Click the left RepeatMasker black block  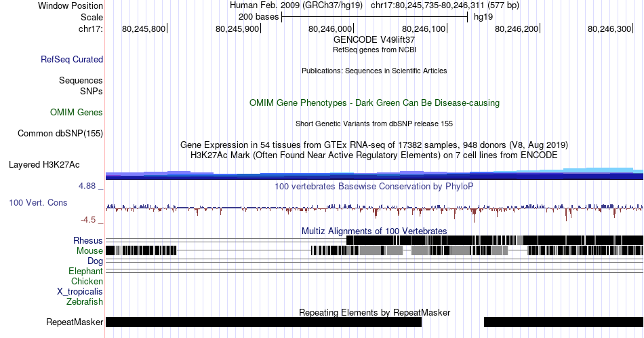(x=264, y=322)
